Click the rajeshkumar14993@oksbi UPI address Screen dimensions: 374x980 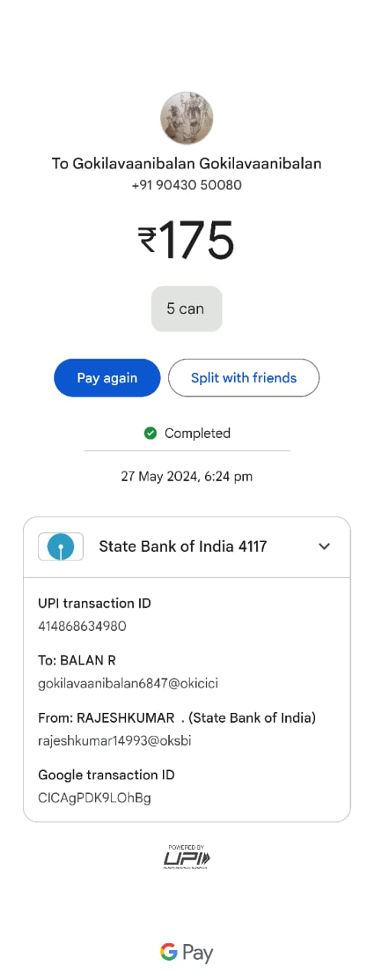point(115,740)
